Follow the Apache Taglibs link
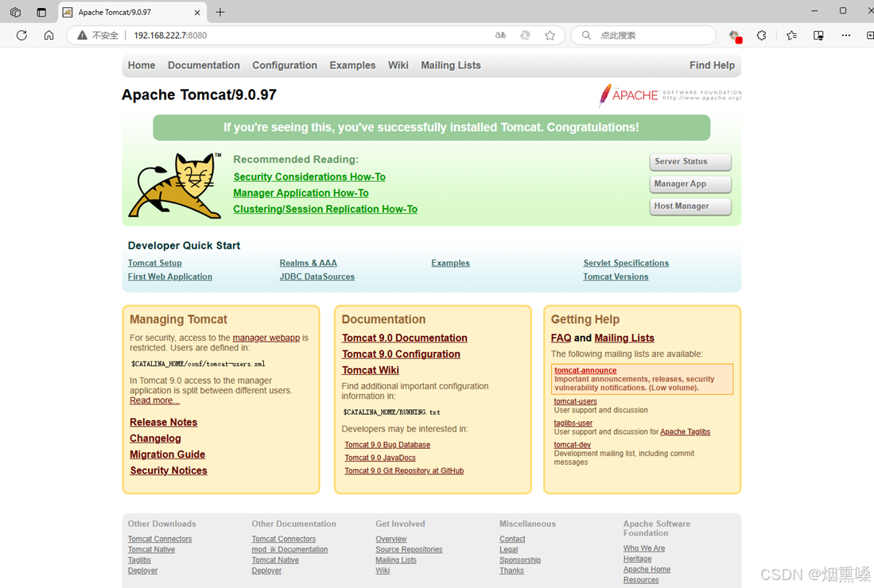874x588 pixels. pyautogui.click(x=685, y=432)
